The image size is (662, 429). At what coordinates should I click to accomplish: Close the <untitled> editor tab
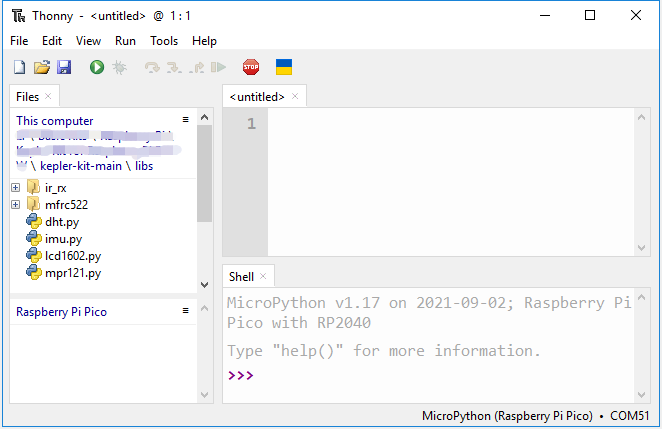click(x=295, y=96)
